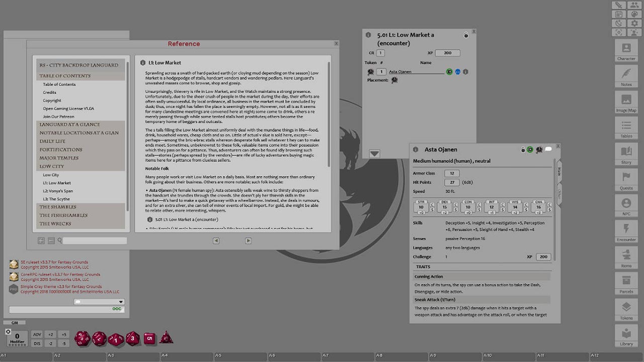Open the Story panel from the sidebar
The width and height of the screenshot is (644, 362).
pyautogui.click(x=626, y=153)
